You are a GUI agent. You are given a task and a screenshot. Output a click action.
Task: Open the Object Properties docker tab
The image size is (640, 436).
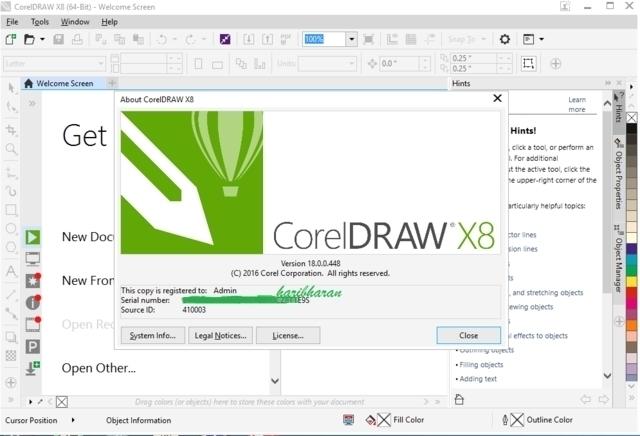(619, 174)
